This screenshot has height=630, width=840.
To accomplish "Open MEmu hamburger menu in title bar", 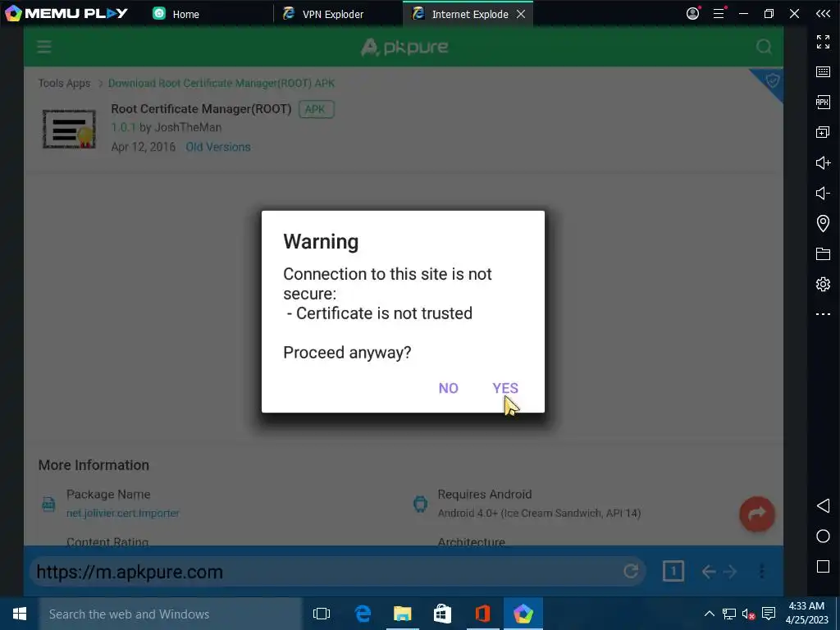I will tap(719, 13).
